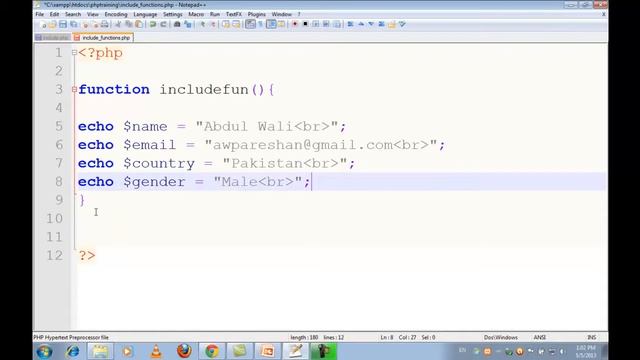This screenshot has height=360, width=640.
Task: Play back the recorded macro icon
Action: point(316,24)
